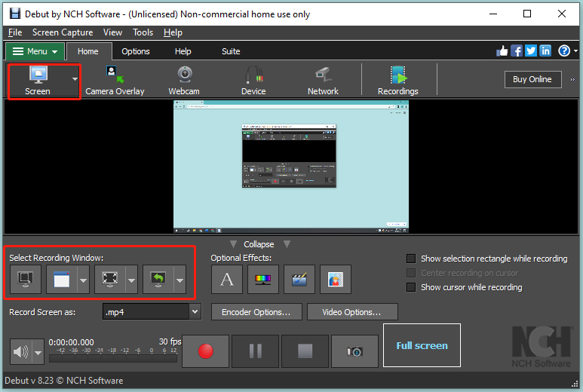The height and width of the screenshot is (392, 583).
Task: Open the Twitter share icon
Action: [530, 51]
